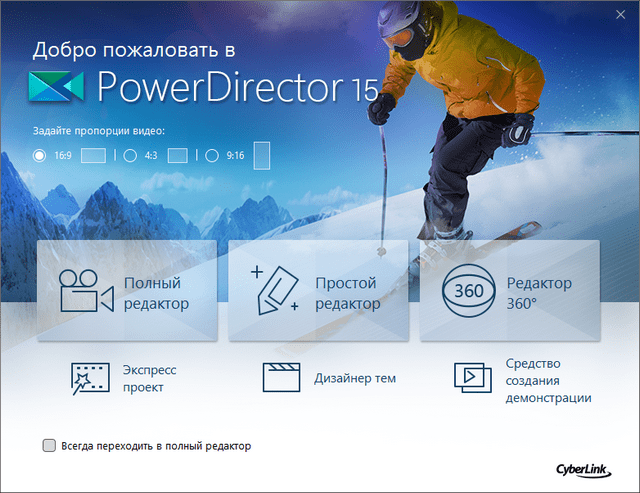The height and width of the screenshot is (493, 640).
Task: Open Полный редактор text label
Action: point(156,292)
